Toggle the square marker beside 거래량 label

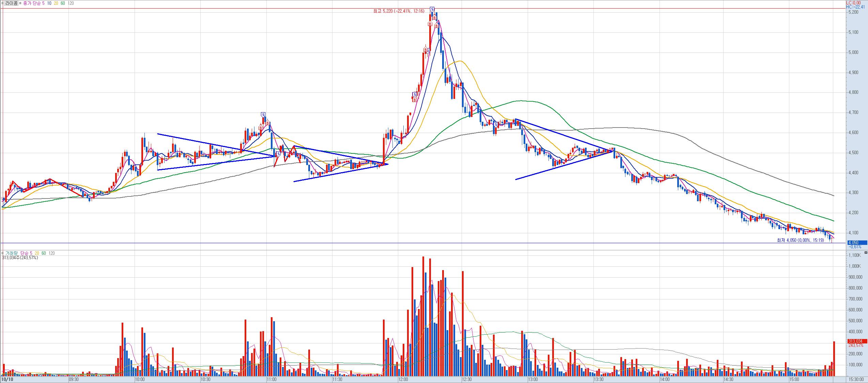click(x=2, y=253)
